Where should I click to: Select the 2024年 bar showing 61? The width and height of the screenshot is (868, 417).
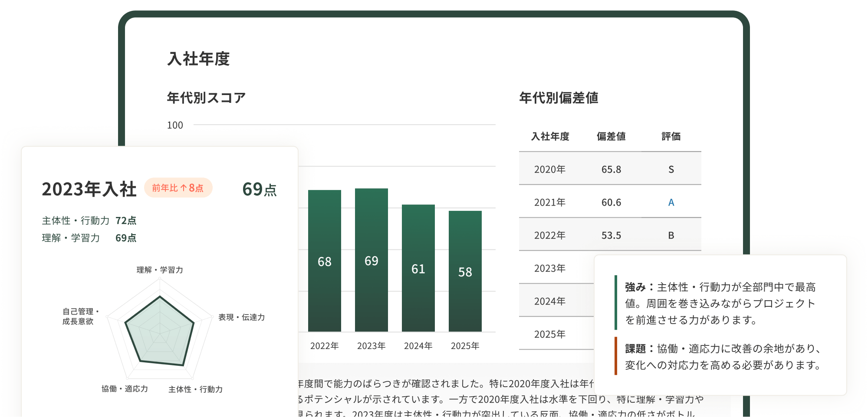[418, 268]
